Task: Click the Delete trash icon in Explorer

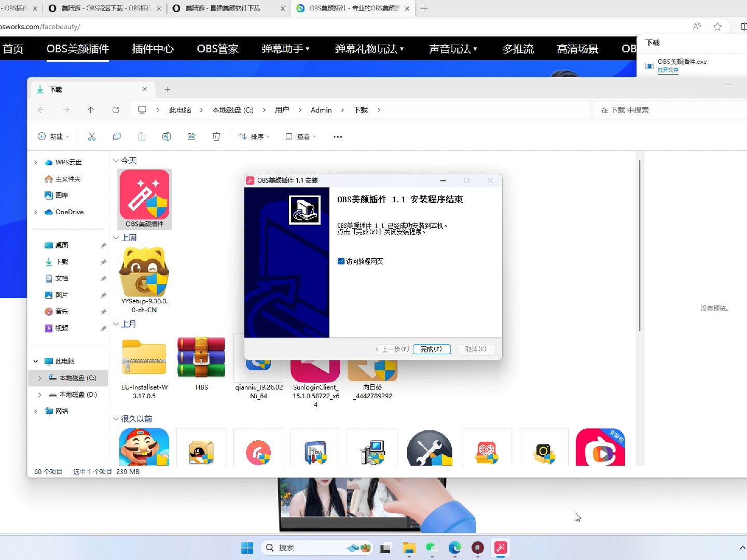Action: (x=216, y=136)
